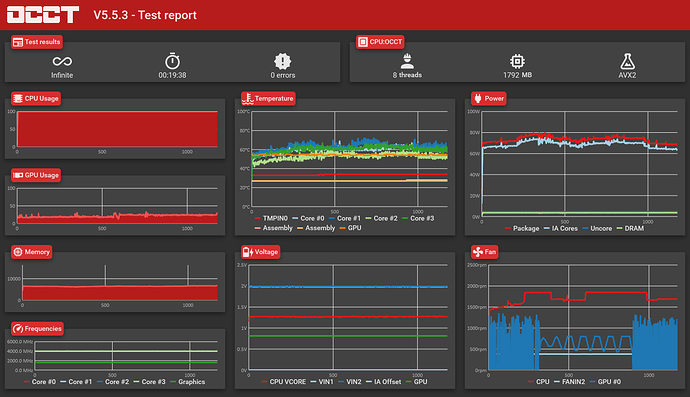Click the Memory panel label
The image size is (690, 397).
pos(32,252)
